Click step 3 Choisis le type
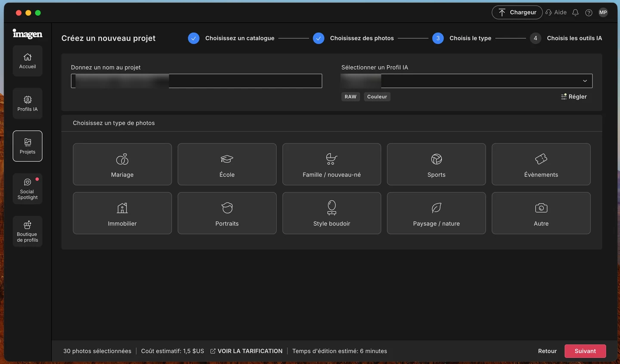The image size is (620, 364). pyautogui.click(x=462, y=38)
